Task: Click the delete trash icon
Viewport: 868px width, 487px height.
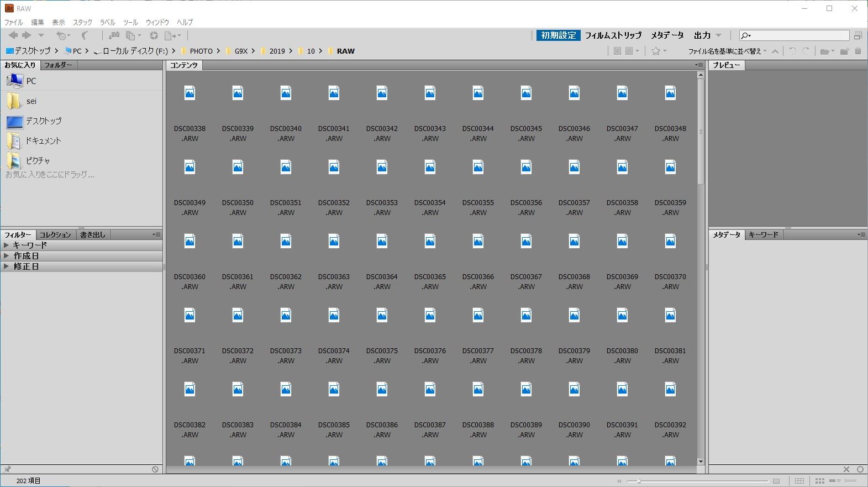Action: click(858, 51)
